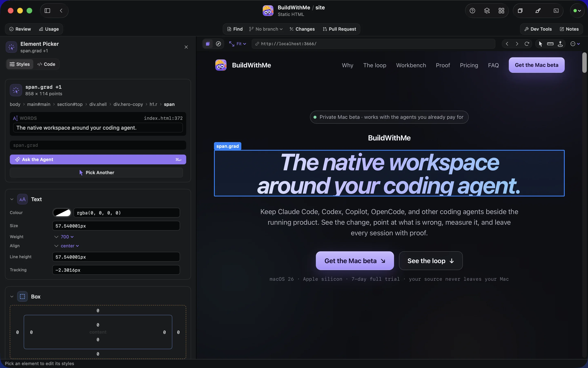Open the four-square grid icon
Screen dimensions: 588x368
[x=501, y=11]
